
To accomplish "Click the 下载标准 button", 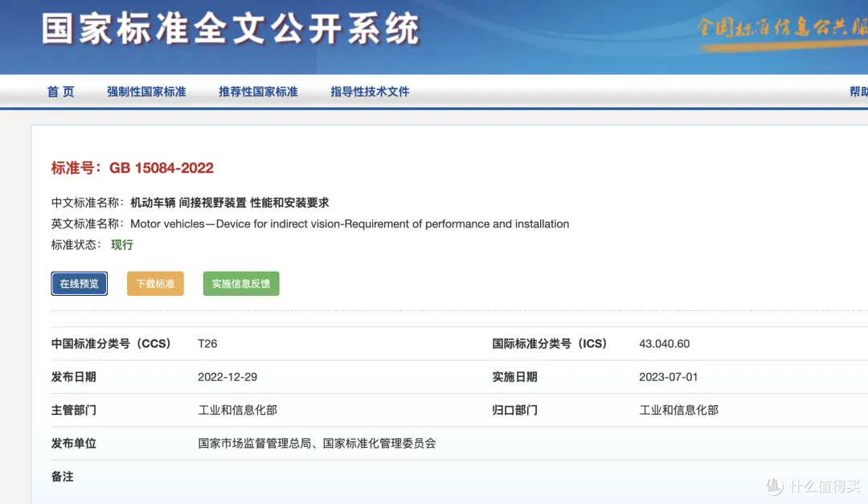I will point(155,284).
